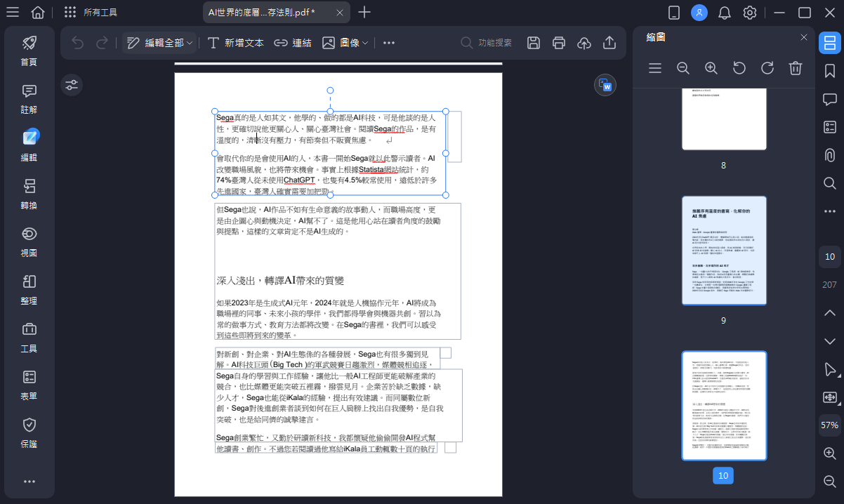
Task: Click the 深入淺出 heading text
Action: [x=280, y=281]
